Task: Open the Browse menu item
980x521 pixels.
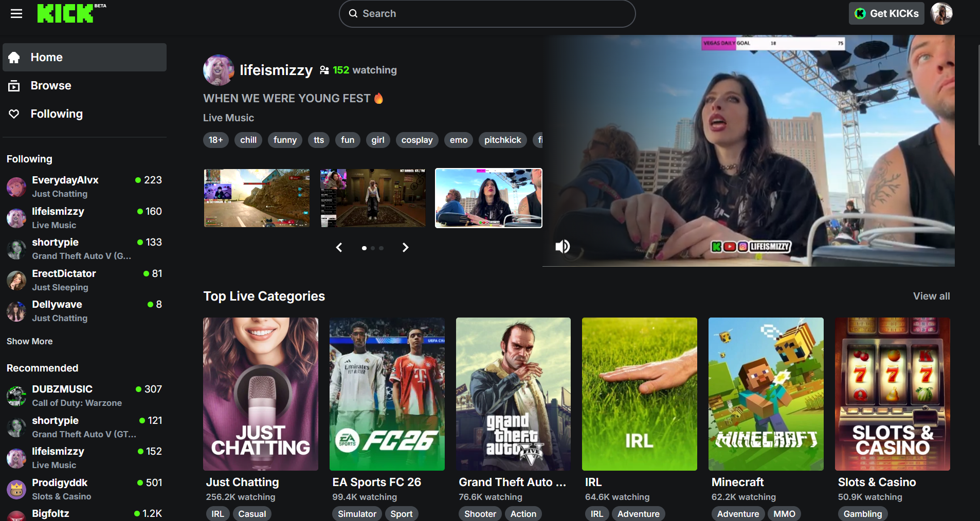Action: (84, 86)
